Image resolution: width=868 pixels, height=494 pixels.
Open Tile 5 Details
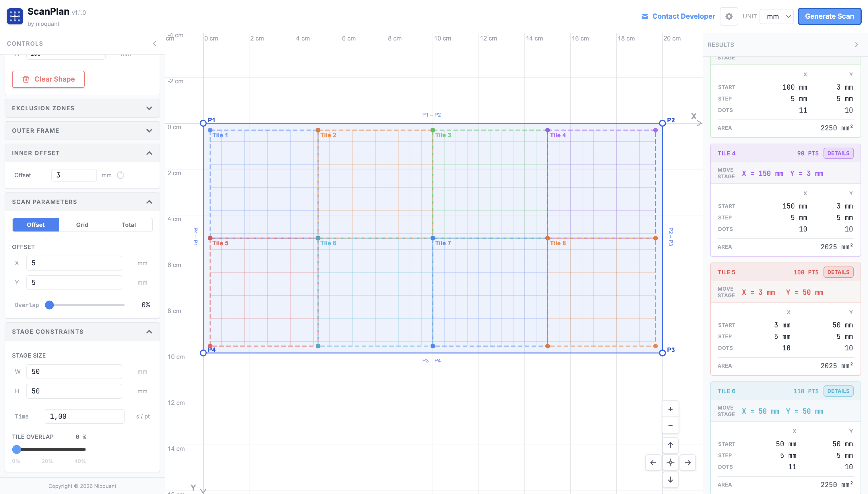tap(838, 272)
